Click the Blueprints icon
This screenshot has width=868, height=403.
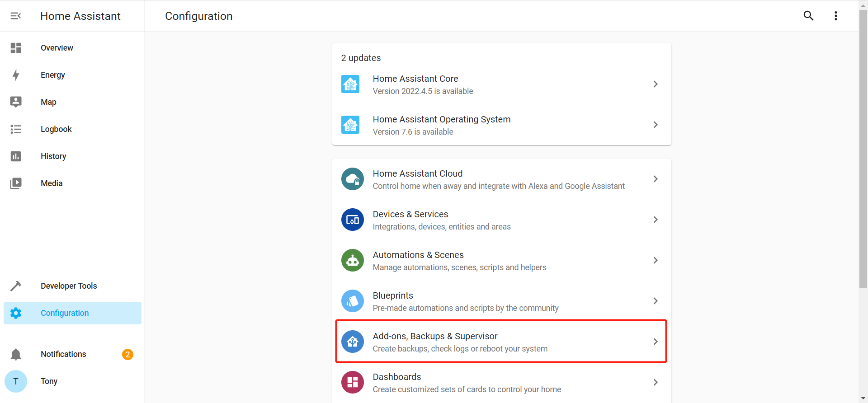coord(353,301)
